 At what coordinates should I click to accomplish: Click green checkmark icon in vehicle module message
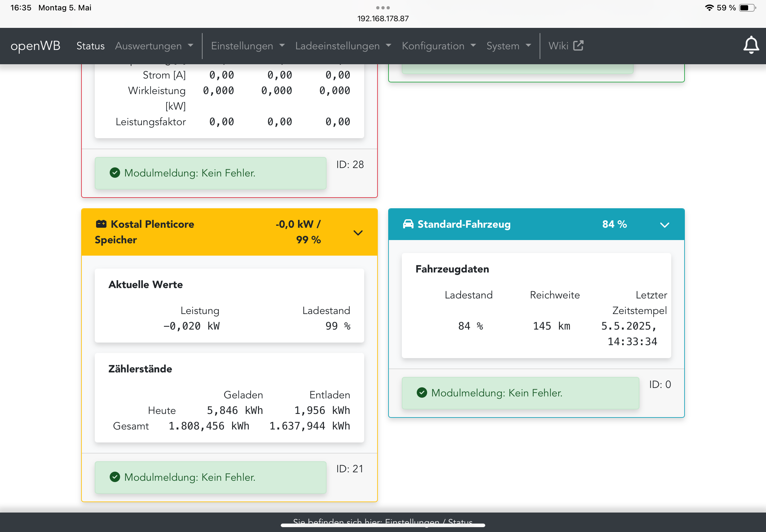(422, 393)
